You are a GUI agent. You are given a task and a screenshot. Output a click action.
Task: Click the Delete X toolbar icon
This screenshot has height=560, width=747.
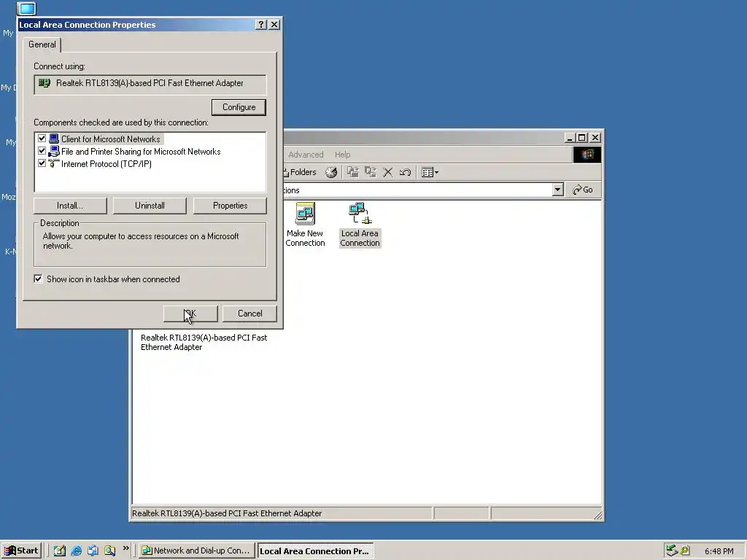pos(388,172)
